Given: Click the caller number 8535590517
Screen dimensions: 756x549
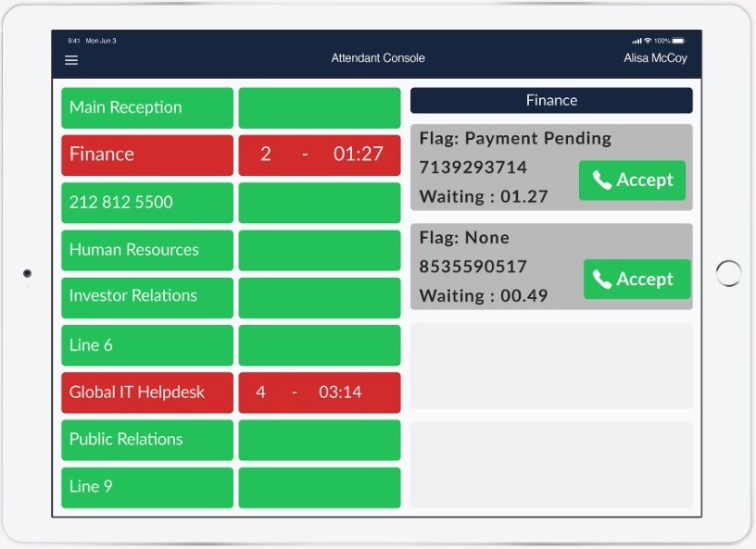Looking at the screenshot, I should pos(473,267).
